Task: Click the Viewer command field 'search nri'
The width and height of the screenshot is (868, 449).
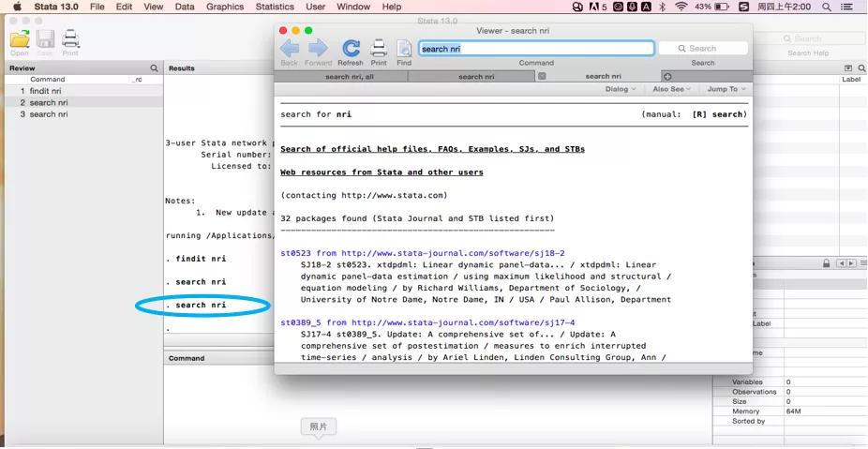Action: [x=536, y=49]
